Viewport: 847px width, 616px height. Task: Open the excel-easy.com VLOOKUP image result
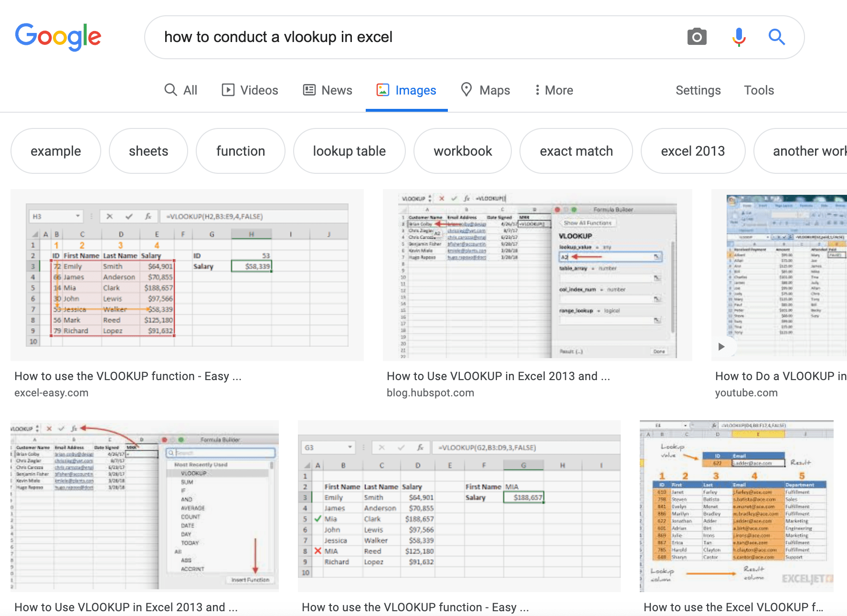187,275
